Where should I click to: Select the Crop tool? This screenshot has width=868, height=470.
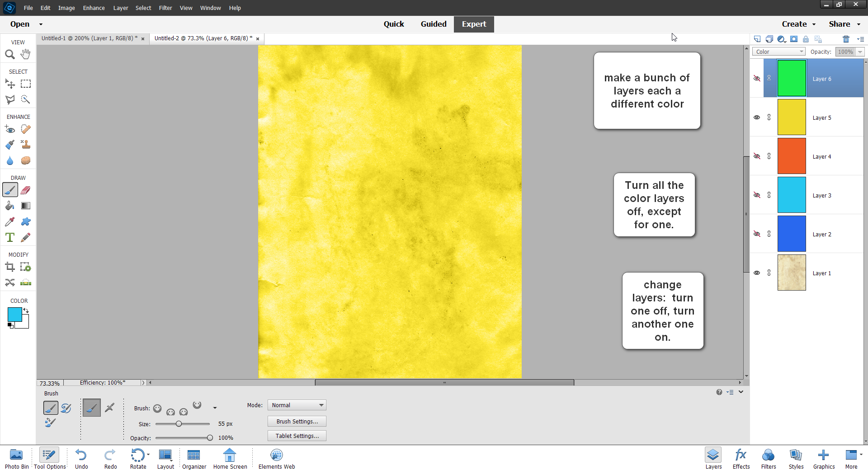10,267
